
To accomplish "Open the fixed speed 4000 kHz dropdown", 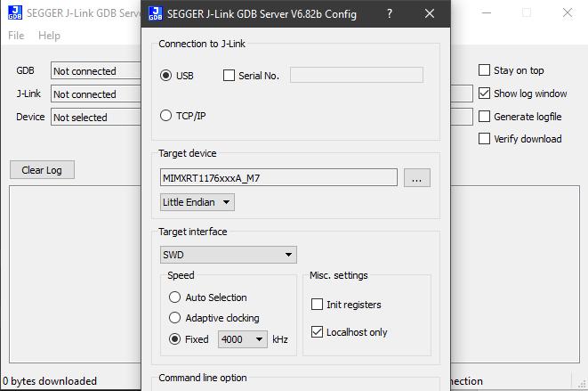I will click(243, 339).
